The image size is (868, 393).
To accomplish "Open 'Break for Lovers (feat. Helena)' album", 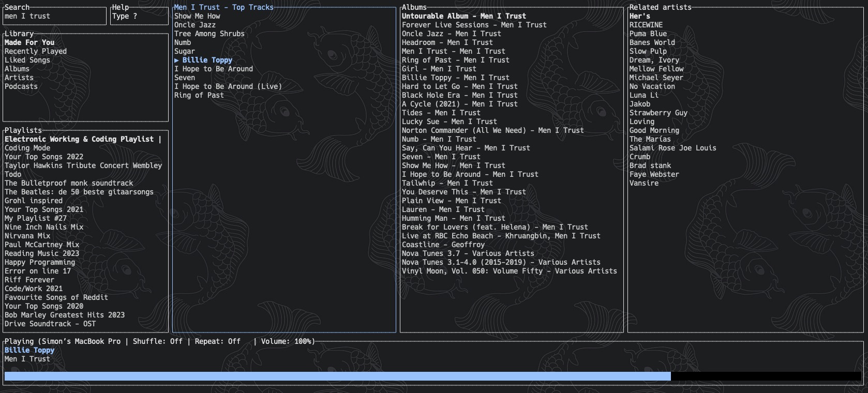I will [495, 227].
